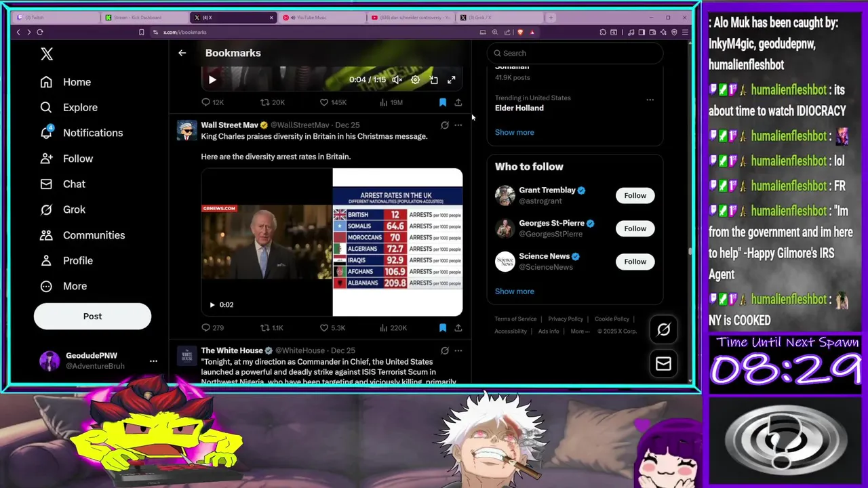868x488 pixels.
Task: Open Home from the X sidebar
Action: [x=66, y=82]
